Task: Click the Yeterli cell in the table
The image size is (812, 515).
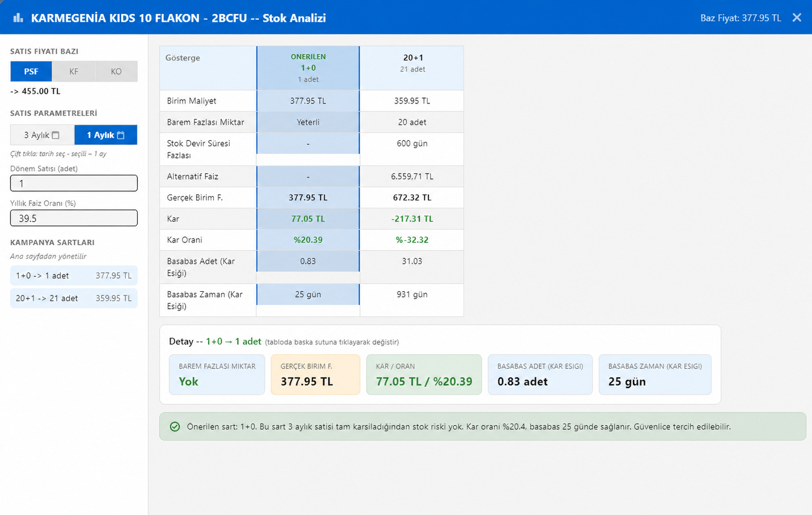Action: coord(308,122)
